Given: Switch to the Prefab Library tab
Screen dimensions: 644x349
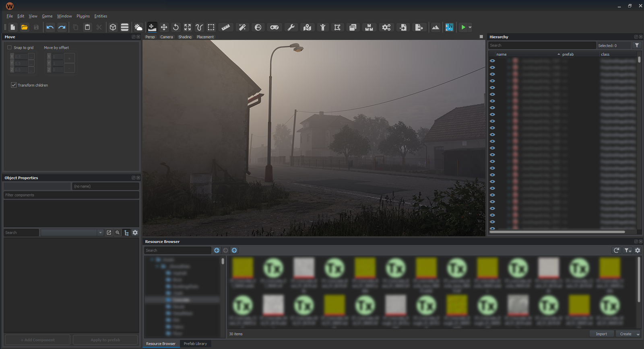Looking at the screenshot, I should 195,344.
